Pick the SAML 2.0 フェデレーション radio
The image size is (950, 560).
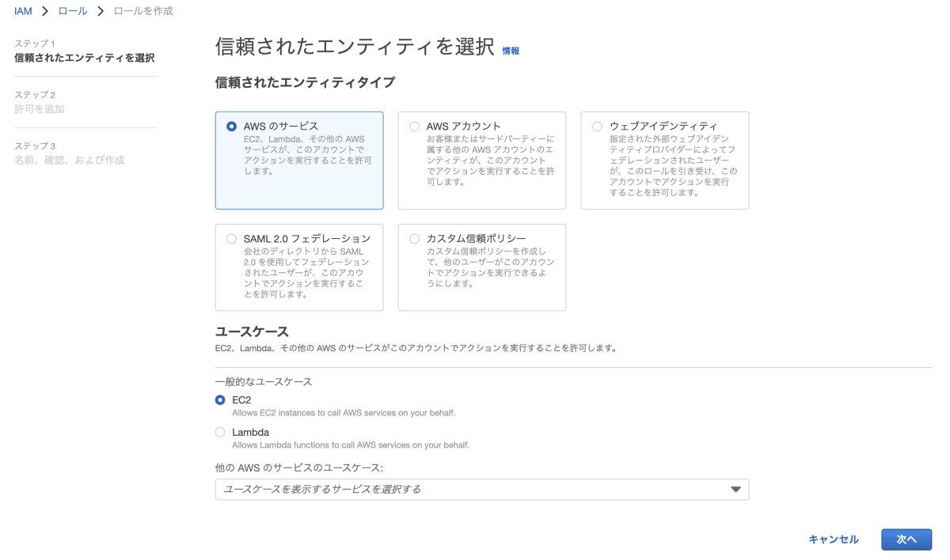231,238
